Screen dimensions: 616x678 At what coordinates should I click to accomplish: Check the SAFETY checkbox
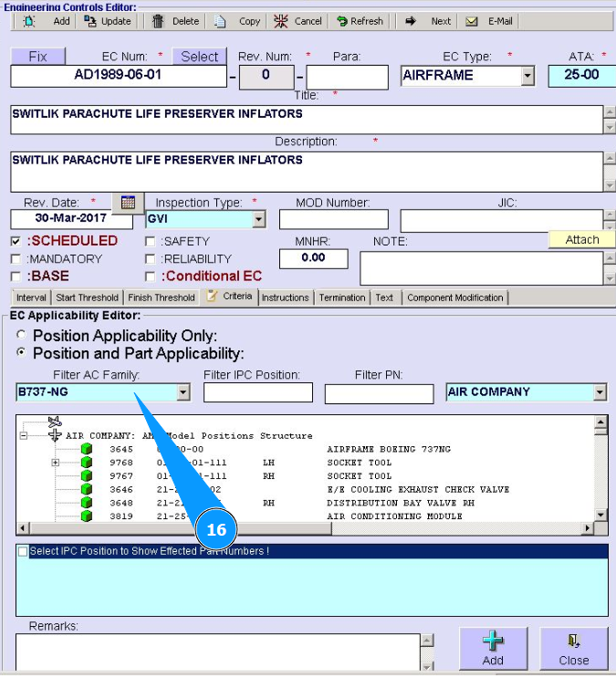(x=150, y=241)
